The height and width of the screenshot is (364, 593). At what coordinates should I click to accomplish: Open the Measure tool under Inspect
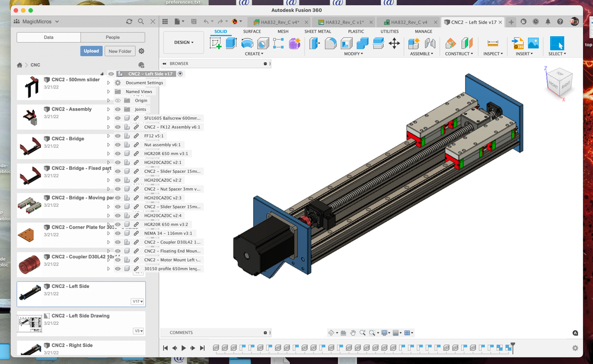click(493, 43)
